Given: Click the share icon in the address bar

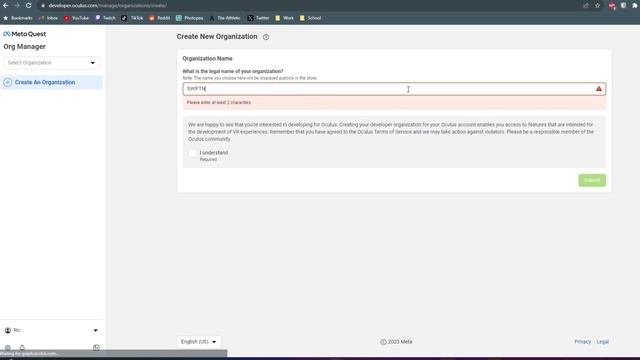Looking at the screenshot, I should click(586, 6).
